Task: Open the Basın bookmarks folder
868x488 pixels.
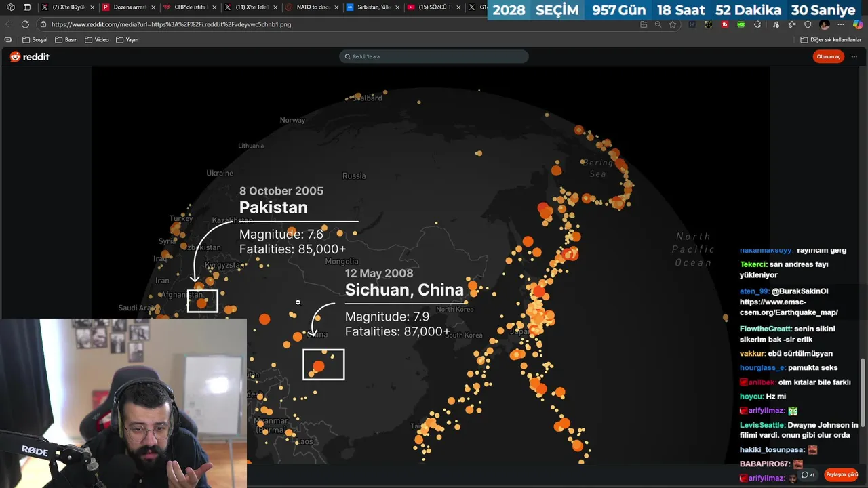Action: tap(66, 40)
